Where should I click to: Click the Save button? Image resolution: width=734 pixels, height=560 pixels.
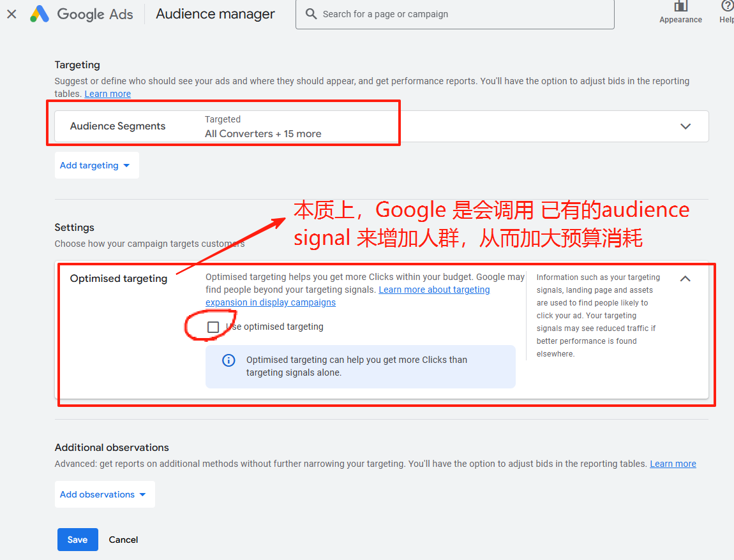(77, 540)
